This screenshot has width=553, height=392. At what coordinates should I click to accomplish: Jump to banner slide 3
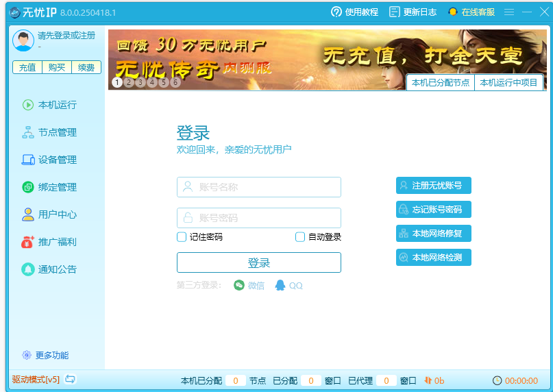(x=140, y=82)
